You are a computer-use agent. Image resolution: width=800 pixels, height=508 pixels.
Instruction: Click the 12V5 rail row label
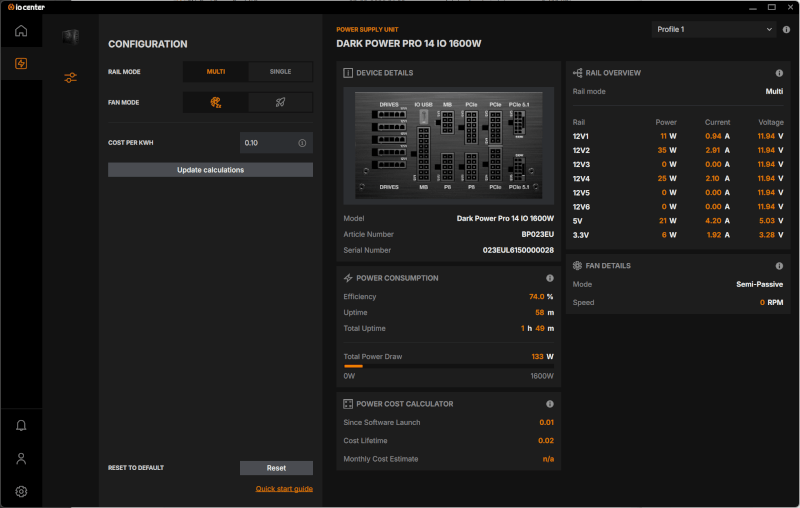pyautogui.click(x=581, y=193)
